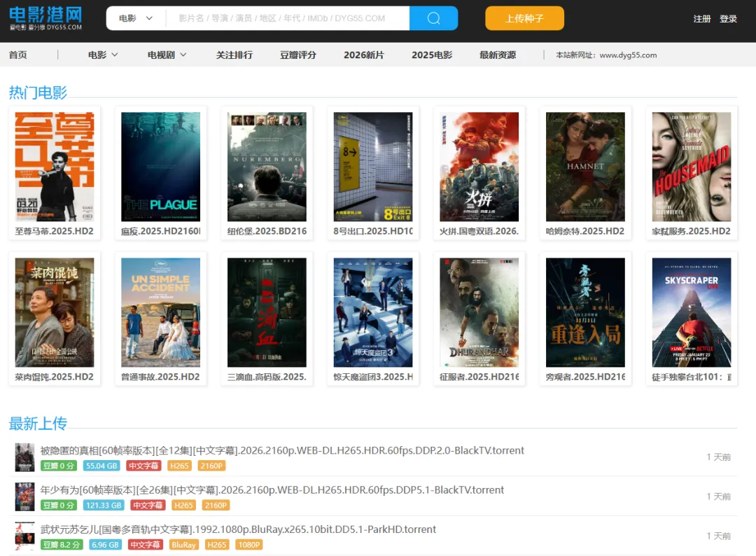Open the 豆瓣评分 navigation item
756x556 pixels.
(x=298, y=55)
